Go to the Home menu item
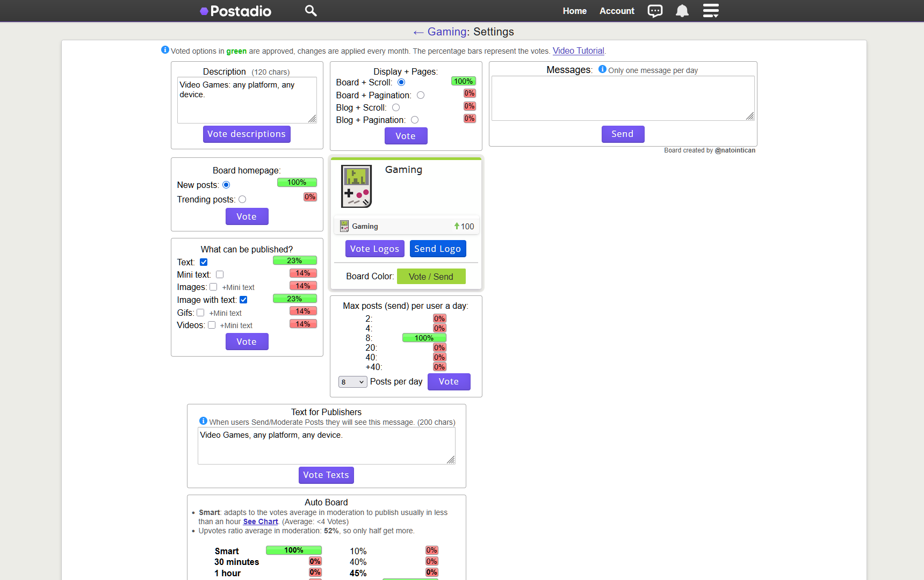Image resolution: width=924 pixels, height=580 pixels. tap(574, 11)
